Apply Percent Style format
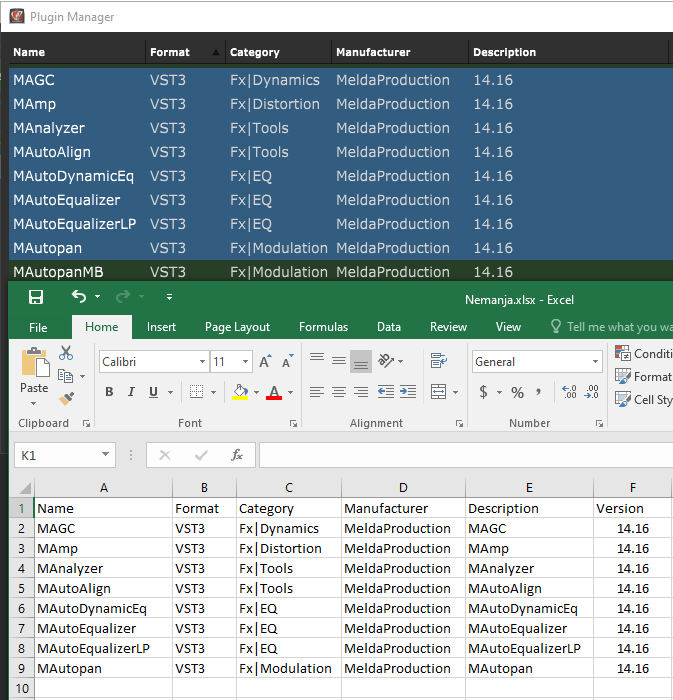The height and width of the screenshot is (700, 673). 517,392
